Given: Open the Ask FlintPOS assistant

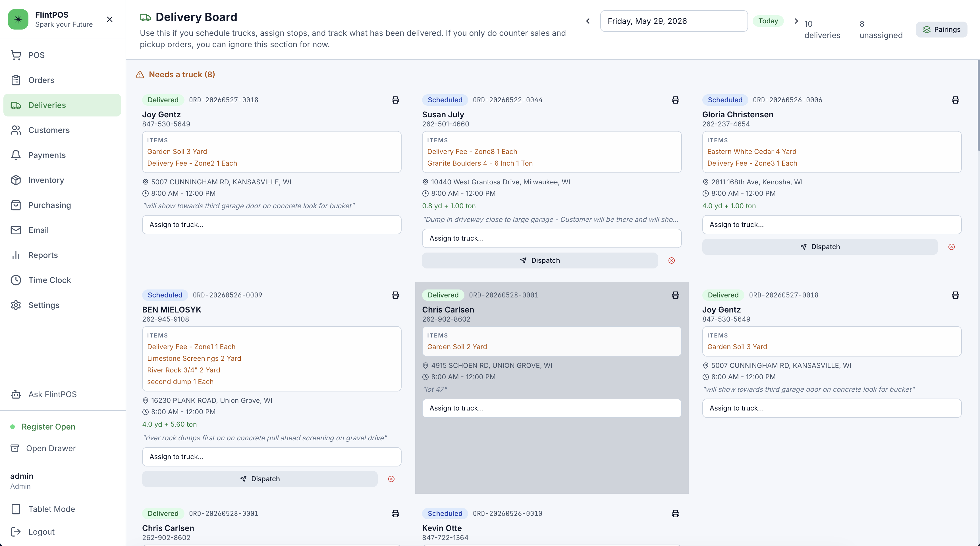Looking at the screenshot, I should click(62, 394).
